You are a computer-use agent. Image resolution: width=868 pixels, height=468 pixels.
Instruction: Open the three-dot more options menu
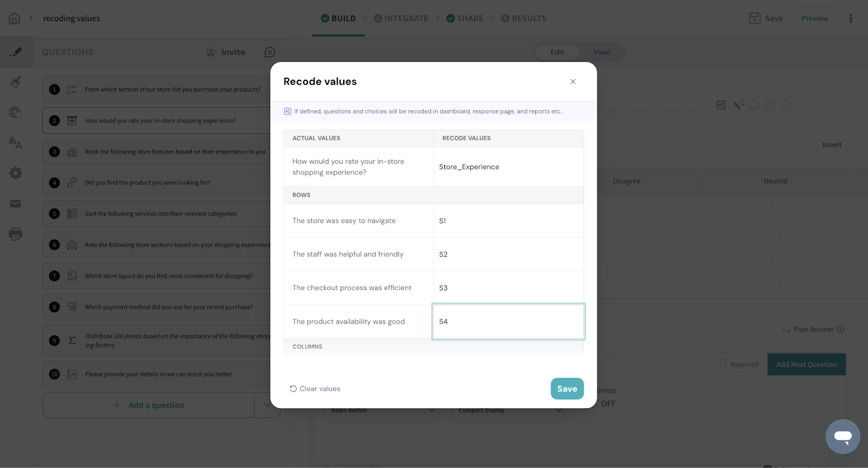click(x=851, y=18)
